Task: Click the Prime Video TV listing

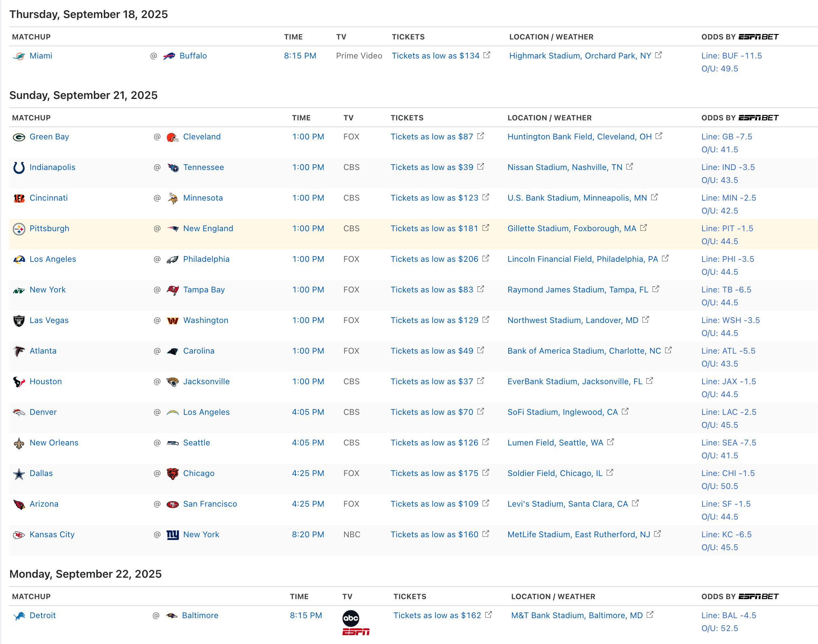Action: point(359,56)
